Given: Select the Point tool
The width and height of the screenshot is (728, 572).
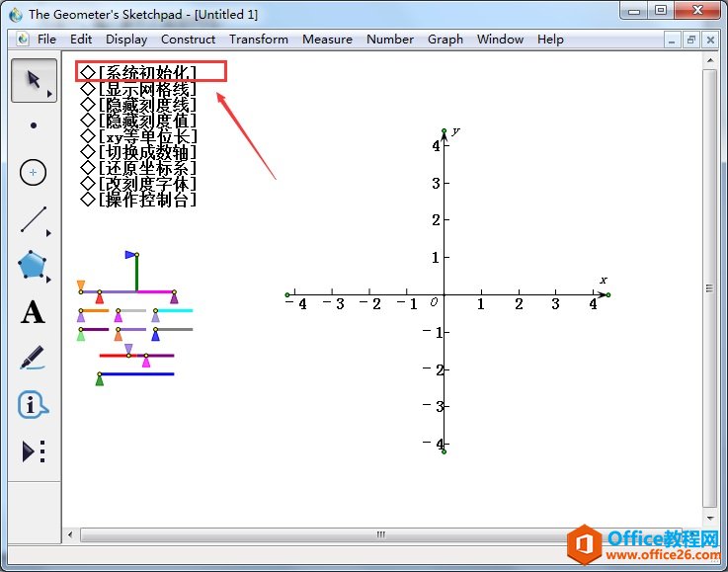Looking at the screenshot, I should click(34, 125).
